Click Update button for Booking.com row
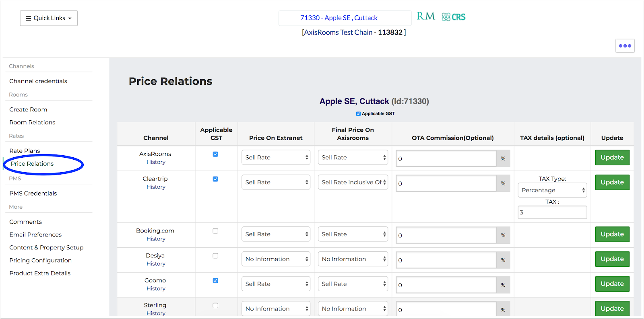 coord(612,234)
